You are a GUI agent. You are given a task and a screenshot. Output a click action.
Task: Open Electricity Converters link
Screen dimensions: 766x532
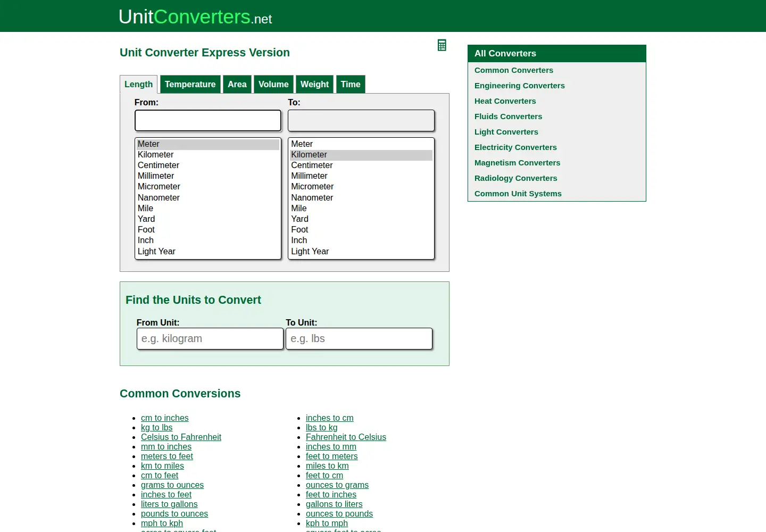tap(515, 147)
